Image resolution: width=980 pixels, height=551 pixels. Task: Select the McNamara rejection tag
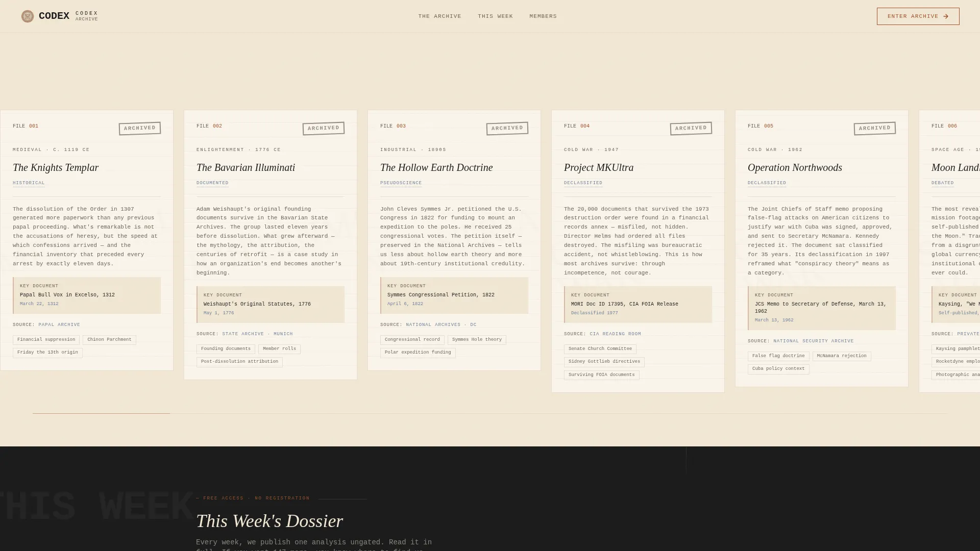coord(842,356)
